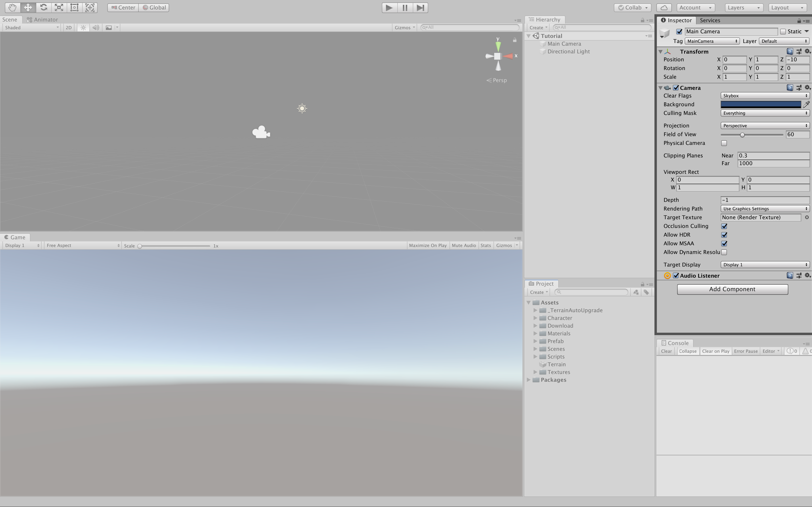Enable the Physical Camera checkbox
The height and width of the screenshot is (507, 812).
pyautogui.click(x=724, y=143)
